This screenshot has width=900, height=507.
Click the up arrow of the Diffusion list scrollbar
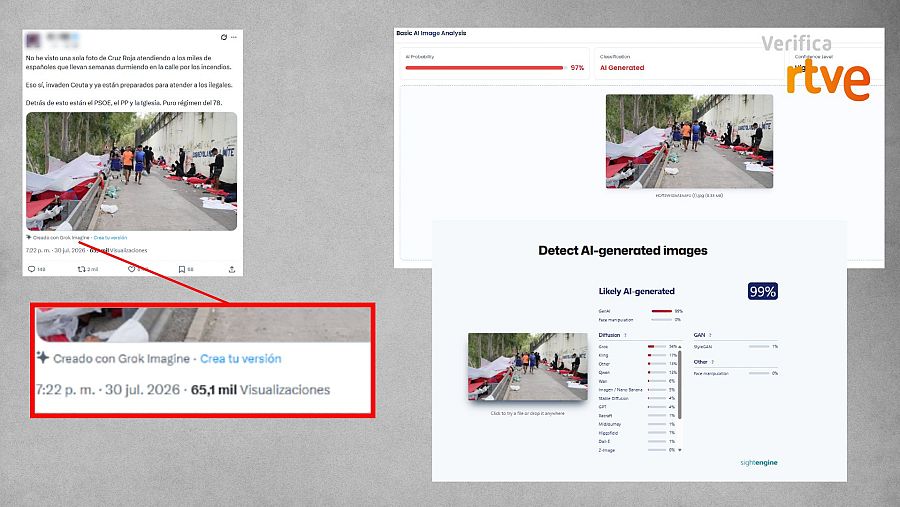[680, 347]
